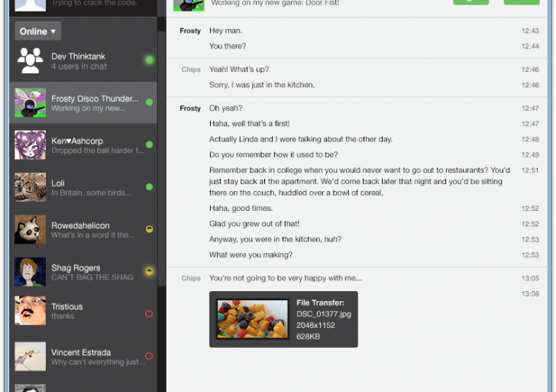Click red offline indicator beside Vincent Estrada
This screenshot has width=556, height=392.
[149, 356]
